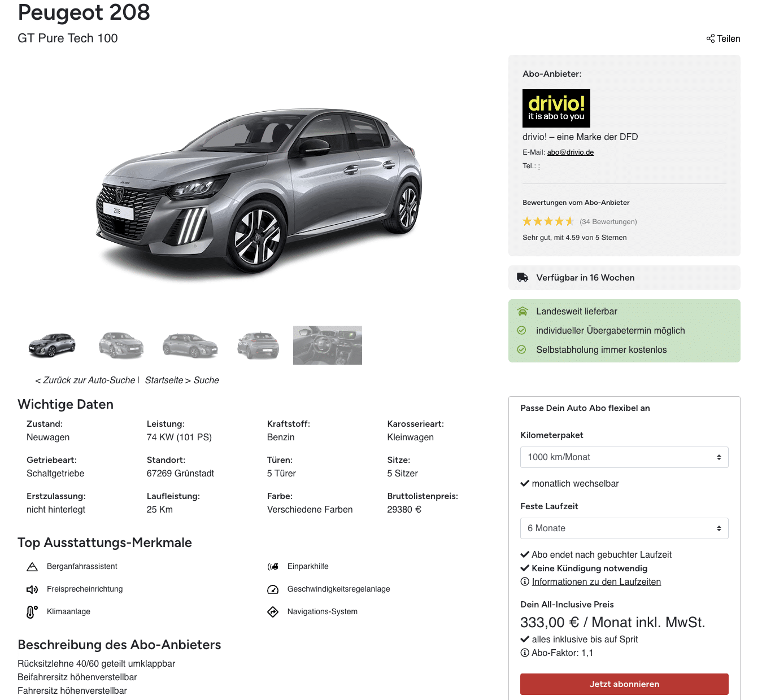Select first thumbnail, dark front-left car view
Viewport: 775px width, 700px height.
pos(52,345)
